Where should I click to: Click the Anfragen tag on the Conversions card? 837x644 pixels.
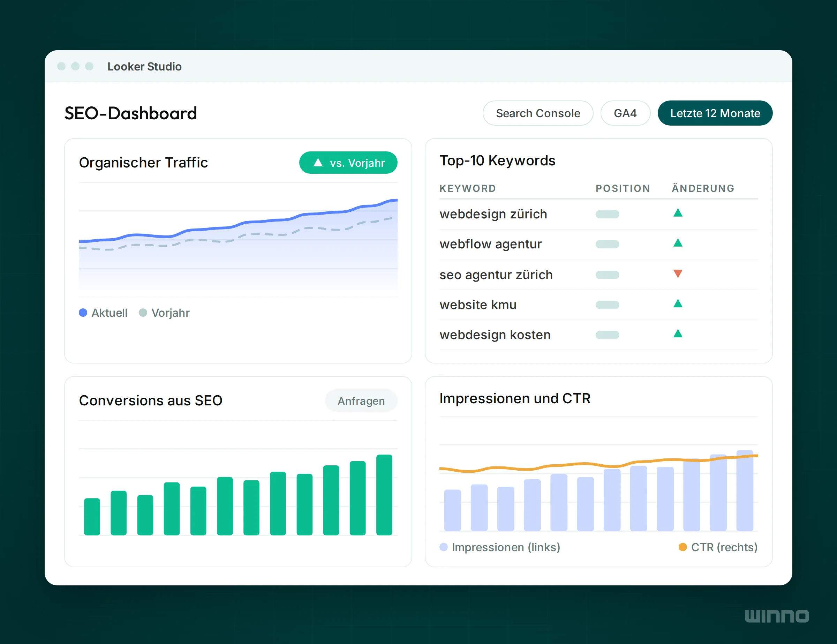click(361, 400)
